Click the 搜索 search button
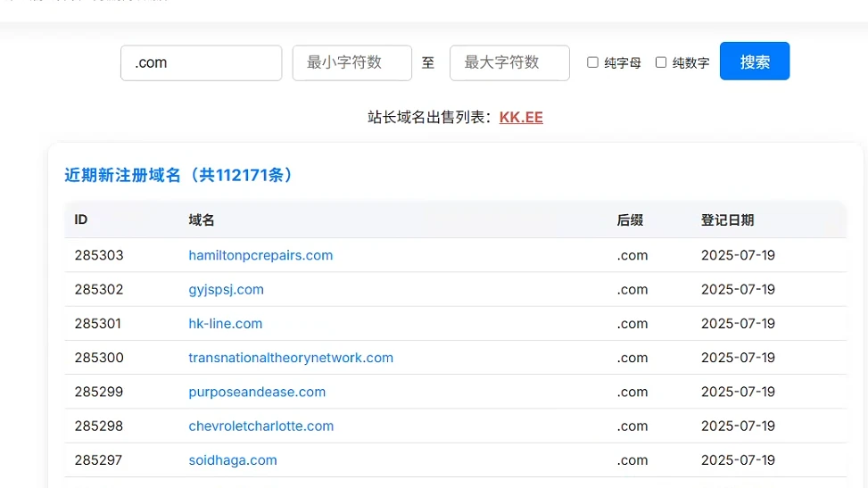The width and height of the screenshot is (868, 488). click(x=754, y=62)
